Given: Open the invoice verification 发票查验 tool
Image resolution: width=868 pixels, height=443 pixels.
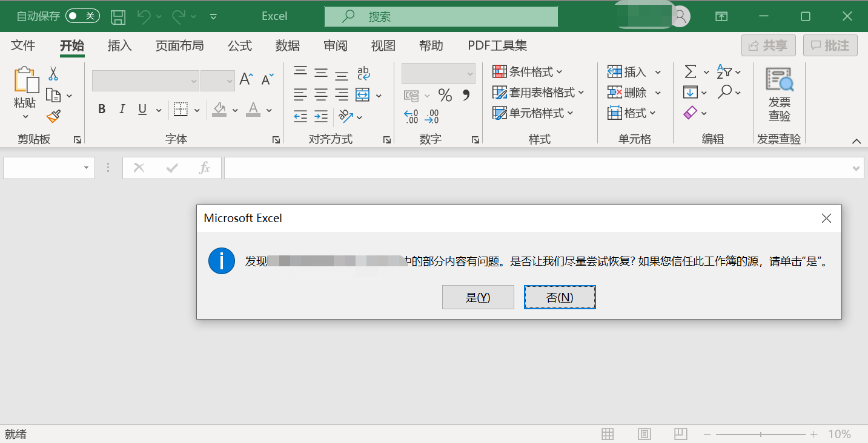Looking at the screenshot, I should [780, 95].
